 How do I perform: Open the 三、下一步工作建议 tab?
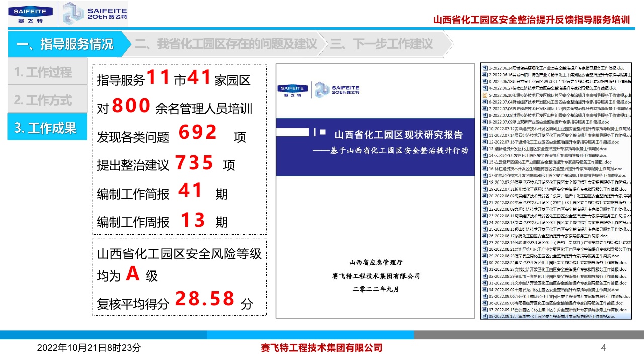pos(381,44)
